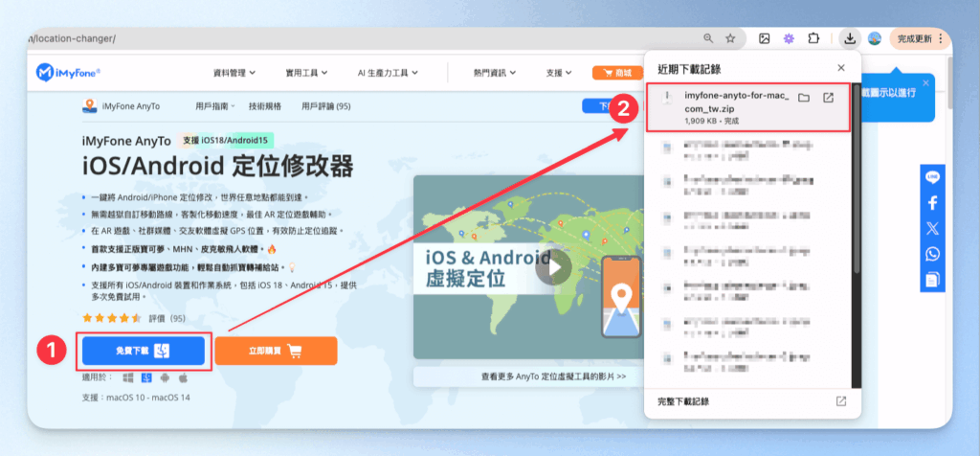Open the 用戶評論 (95) tab
This screenshot has width=980, height=456.
point(325,106)
